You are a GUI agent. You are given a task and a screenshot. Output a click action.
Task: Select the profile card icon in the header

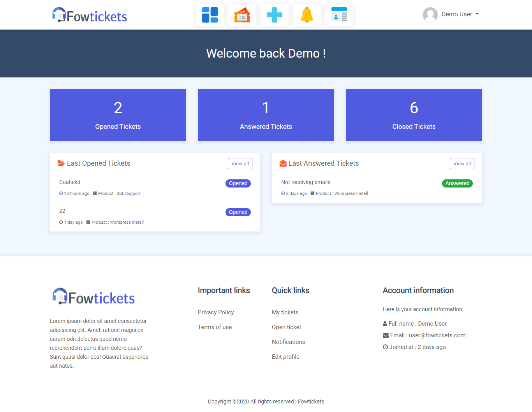339,14
